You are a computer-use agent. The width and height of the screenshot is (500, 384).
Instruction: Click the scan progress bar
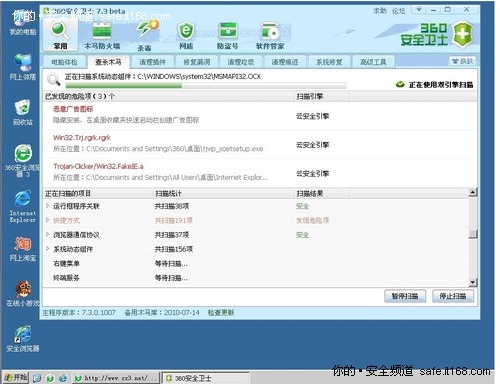coord(205,86)
